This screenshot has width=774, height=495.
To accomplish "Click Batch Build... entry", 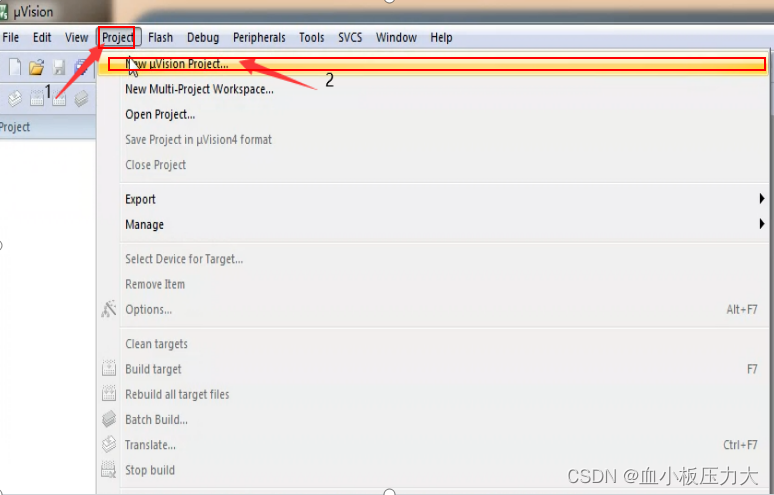I will point(432,419).
